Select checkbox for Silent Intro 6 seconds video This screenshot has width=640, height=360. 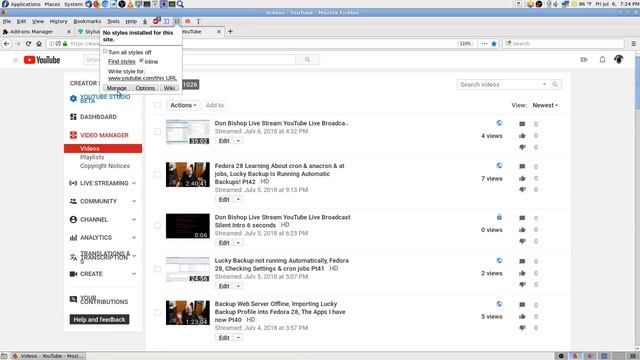coord(157,225)
